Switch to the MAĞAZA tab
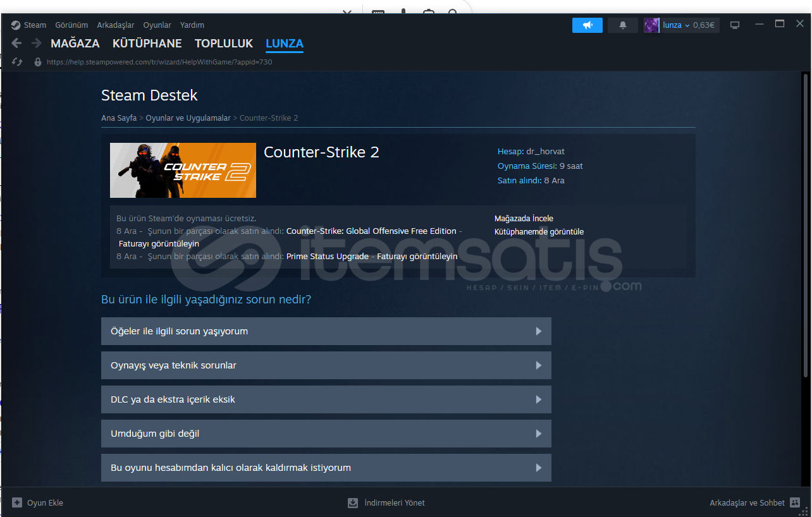 coord(75,44)
